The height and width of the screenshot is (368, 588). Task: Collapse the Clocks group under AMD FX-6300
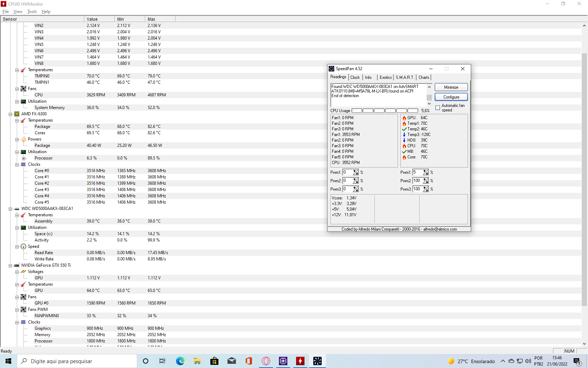click(x=17, y=164)
